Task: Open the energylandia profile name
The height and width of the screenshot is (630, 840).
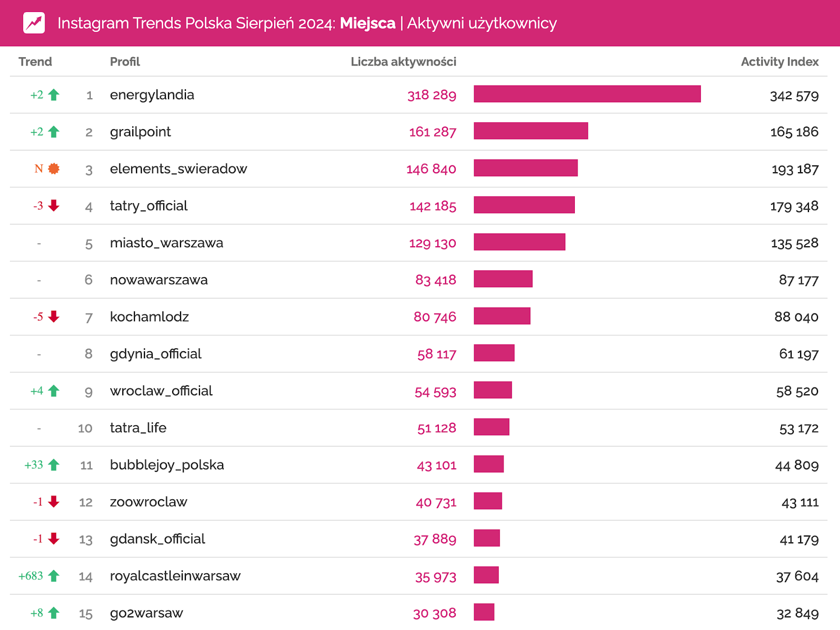Action: pos(152,95)
